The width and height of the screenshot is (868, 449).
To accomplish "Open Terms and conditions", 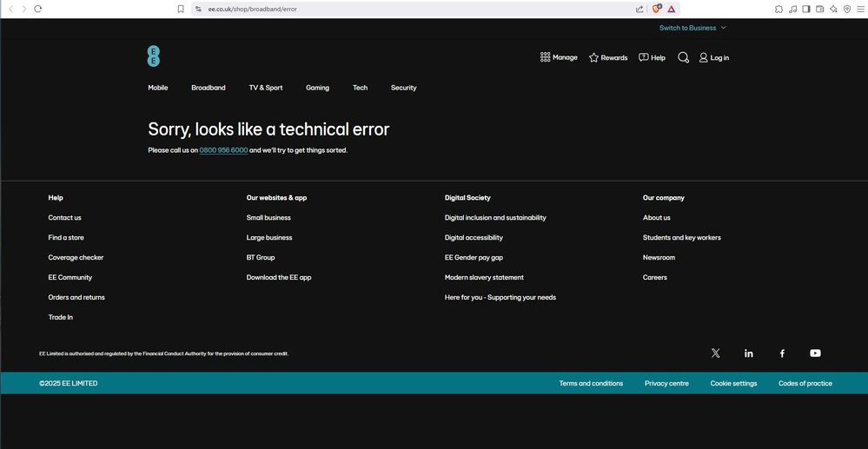I will (x=591, y=383).
